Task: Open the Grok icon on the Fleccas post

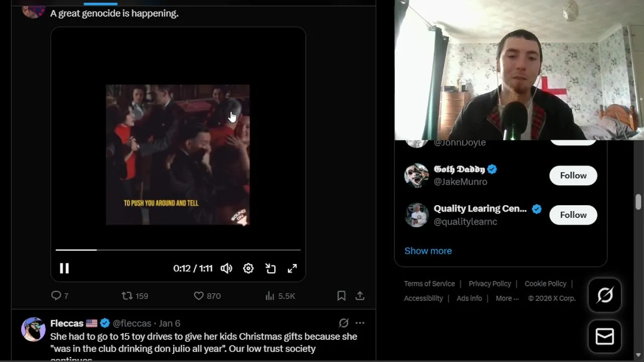Action: click(x=344, y=323)
